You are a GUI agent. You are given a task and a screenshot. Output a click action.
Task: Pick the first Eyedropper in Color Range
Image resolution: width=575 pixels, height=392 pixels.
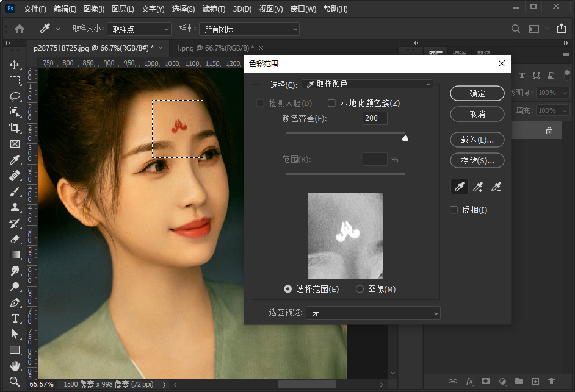460,187
